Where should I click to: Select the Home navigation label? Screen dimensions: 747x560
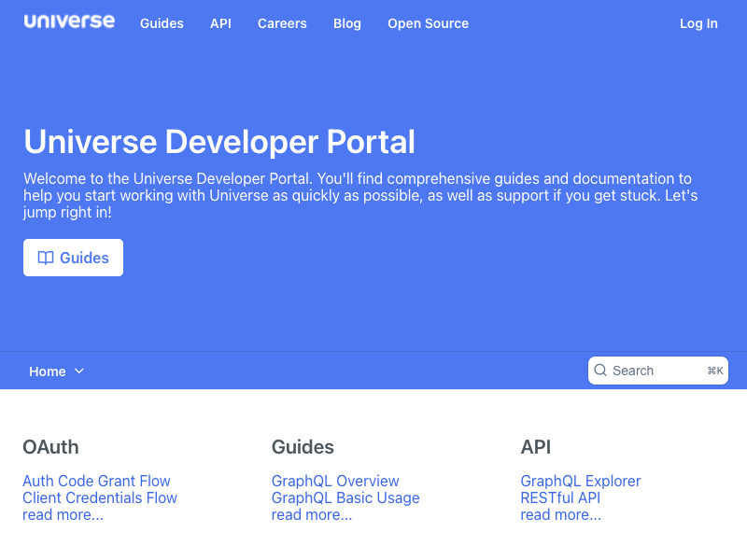[x=48, y=371]
